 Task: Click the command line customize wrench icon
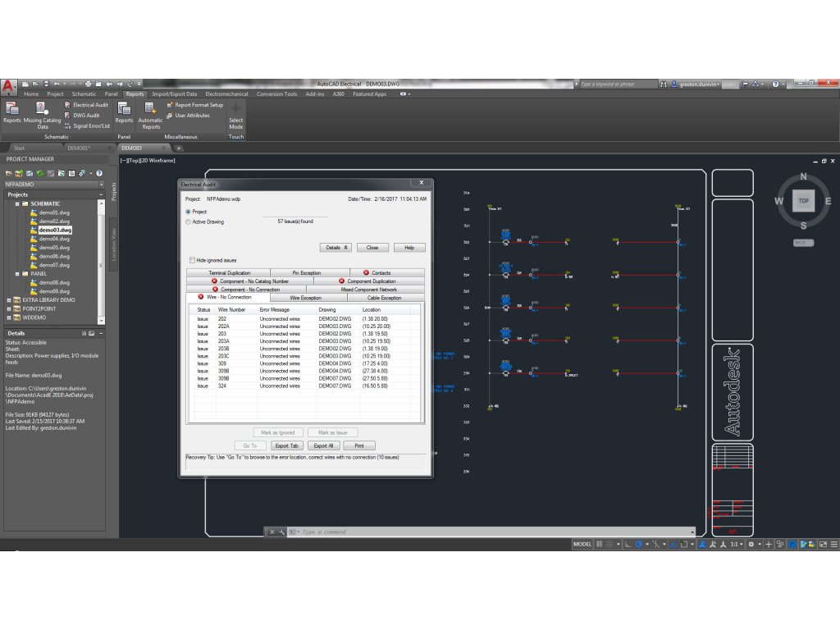point(282,532)
